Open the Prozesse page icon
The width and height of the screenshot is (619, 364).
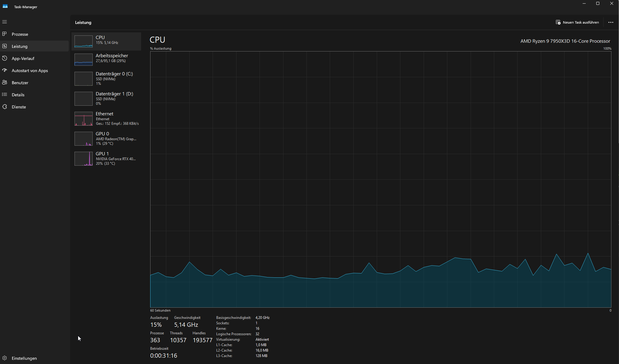[5, 34]
